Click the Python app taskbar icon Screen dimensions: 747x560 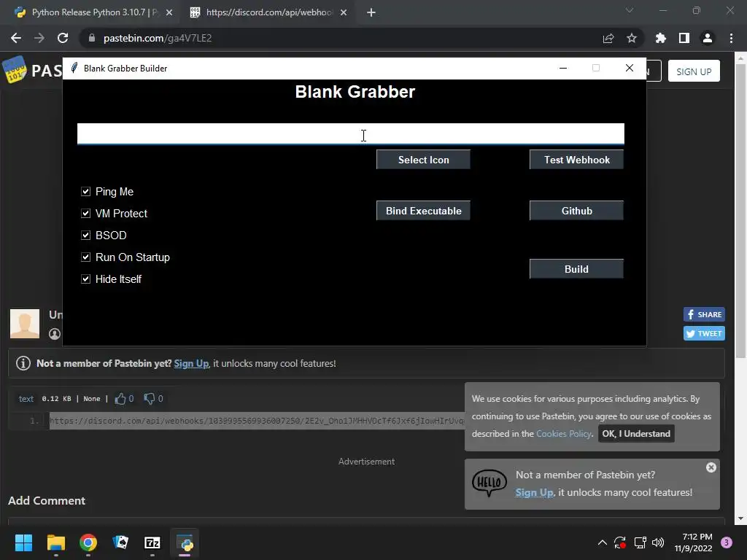point(185,542)
